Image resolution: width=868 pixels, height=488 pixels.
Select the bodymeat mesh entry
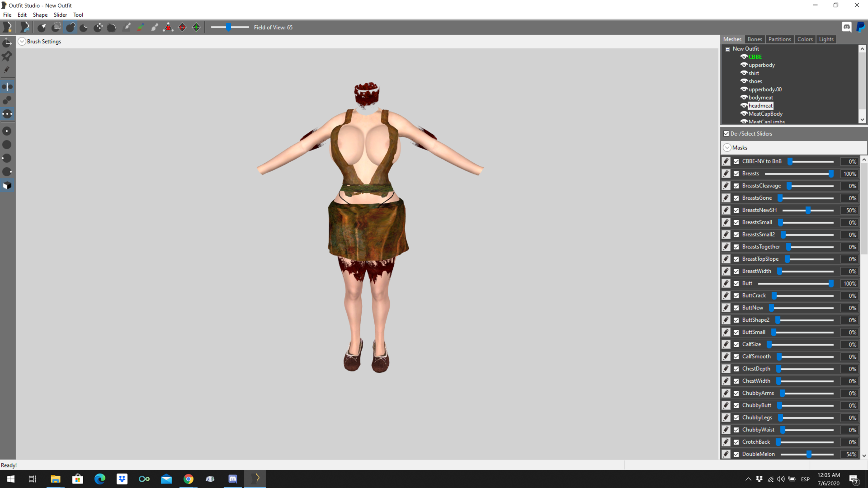click(760, 98)
